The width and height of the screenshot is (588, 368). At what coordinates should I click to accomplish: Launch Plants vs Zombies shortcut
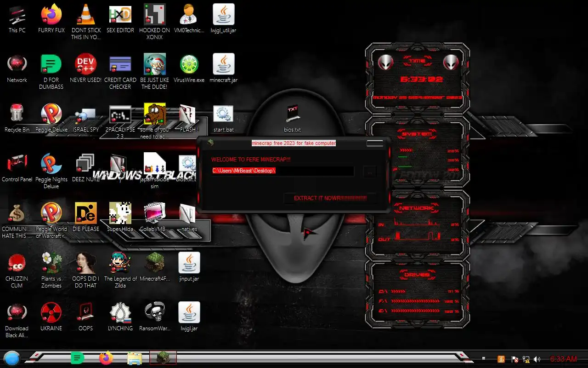click(51, 270)
